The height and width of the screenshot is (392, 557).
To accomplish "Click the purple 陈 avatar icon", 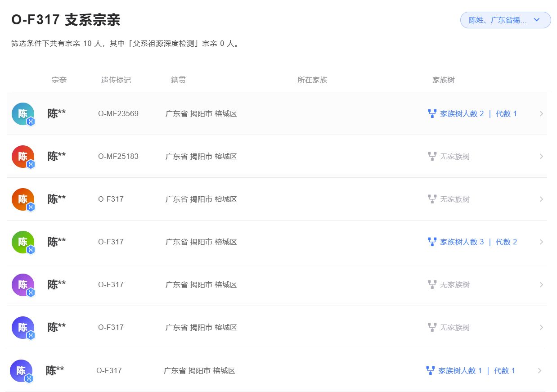I will coord(22,284).
